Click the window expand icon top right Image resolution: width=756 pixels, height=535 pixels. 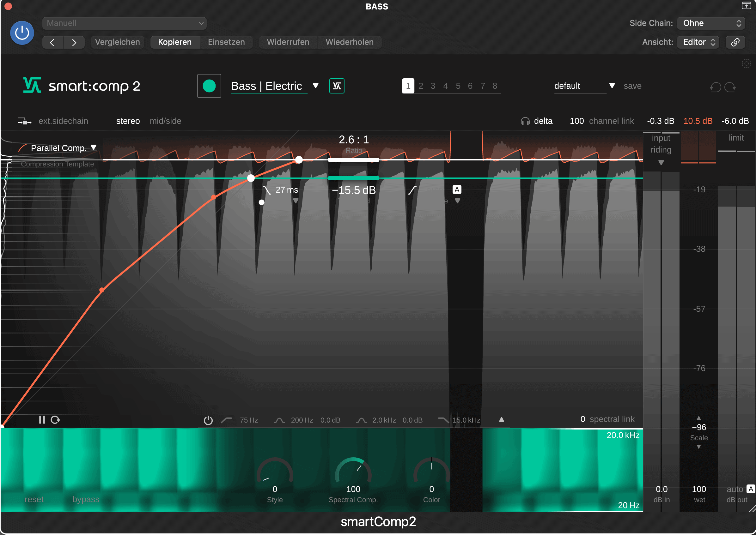[746, 6]
